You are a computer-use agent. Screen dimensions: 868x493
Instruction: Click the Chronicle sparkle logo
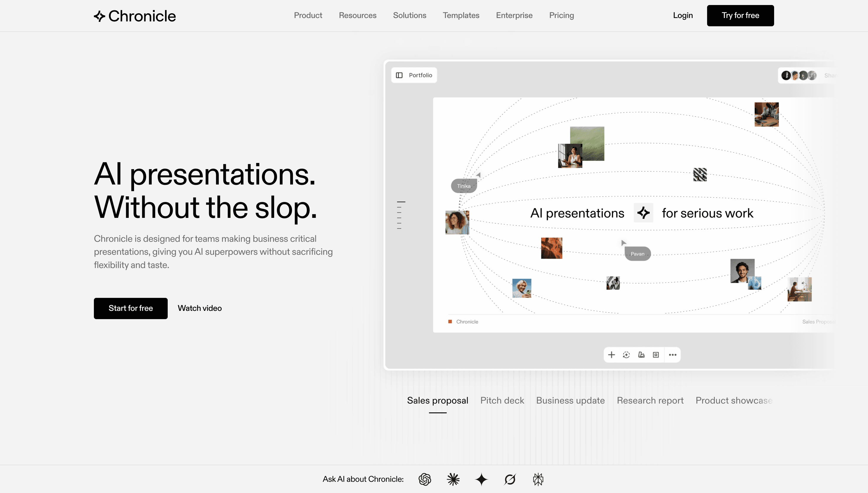[99, 16]
